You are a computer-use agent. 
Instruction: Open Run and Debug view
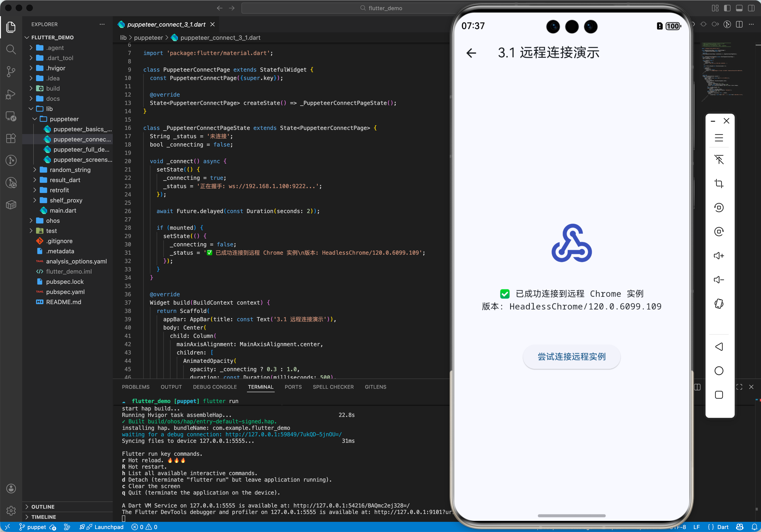[11, 94]
